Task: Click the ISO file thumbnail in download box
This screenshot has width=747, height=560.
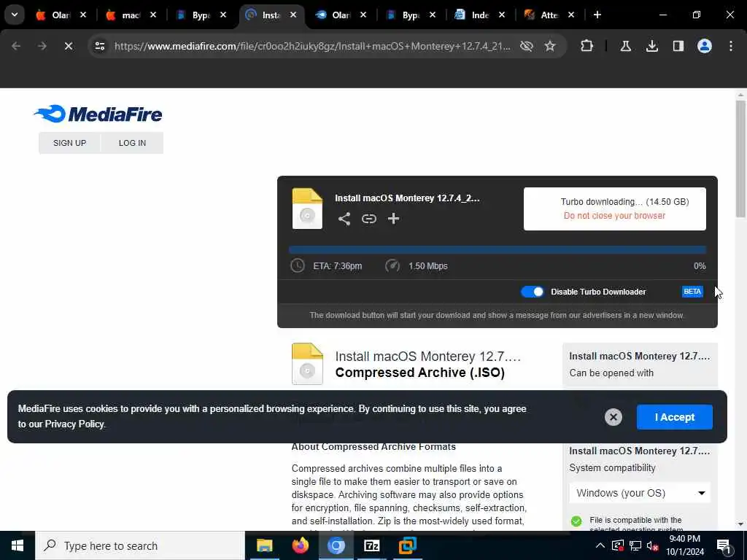Action: (x=307, y=209)
